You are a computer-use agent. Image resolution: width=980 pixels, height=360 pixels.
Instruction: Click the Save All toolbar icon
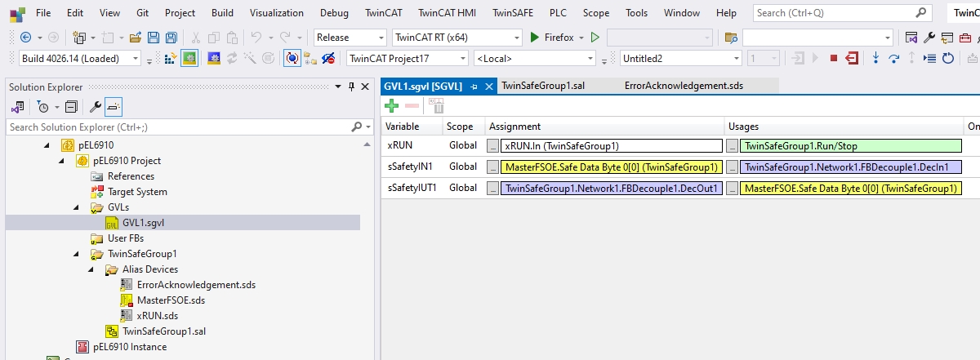[171, 38]
